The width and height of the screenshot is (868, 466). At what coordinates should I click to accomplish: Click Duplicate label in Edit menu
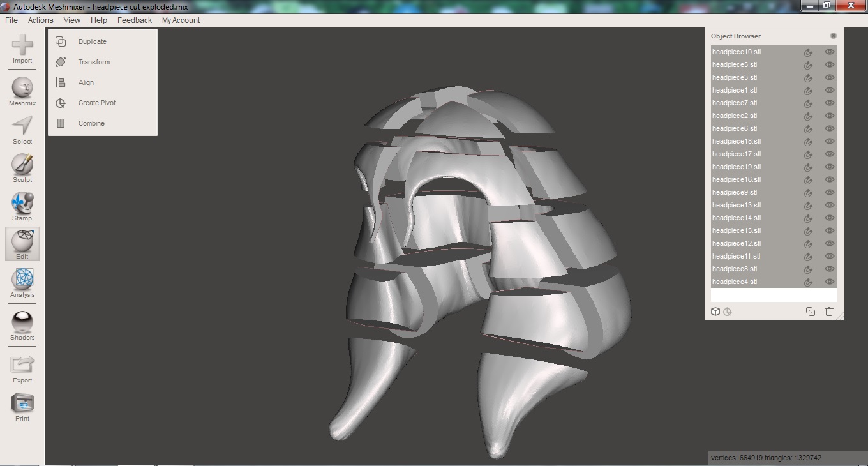click(93, 41)
